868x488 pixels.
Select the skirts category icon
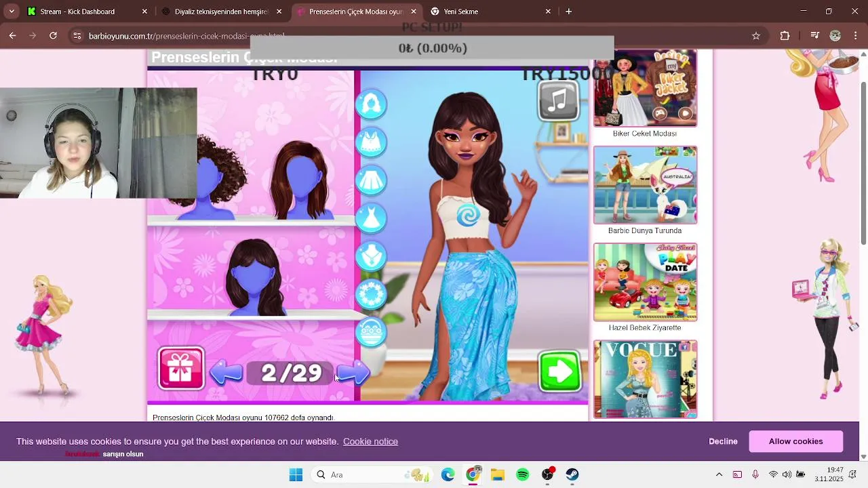tap(371, 180)
